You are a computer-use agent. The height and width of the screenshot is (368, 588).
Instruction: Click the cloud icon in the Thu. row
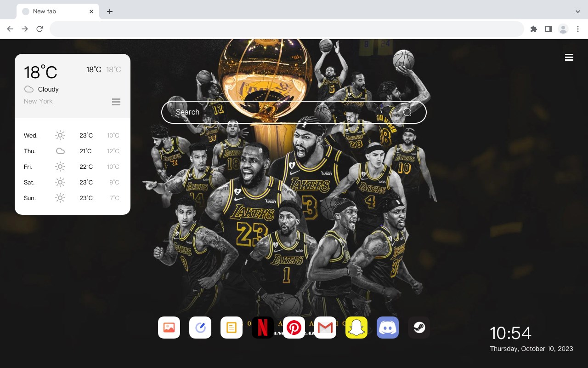tap(60, 151)
